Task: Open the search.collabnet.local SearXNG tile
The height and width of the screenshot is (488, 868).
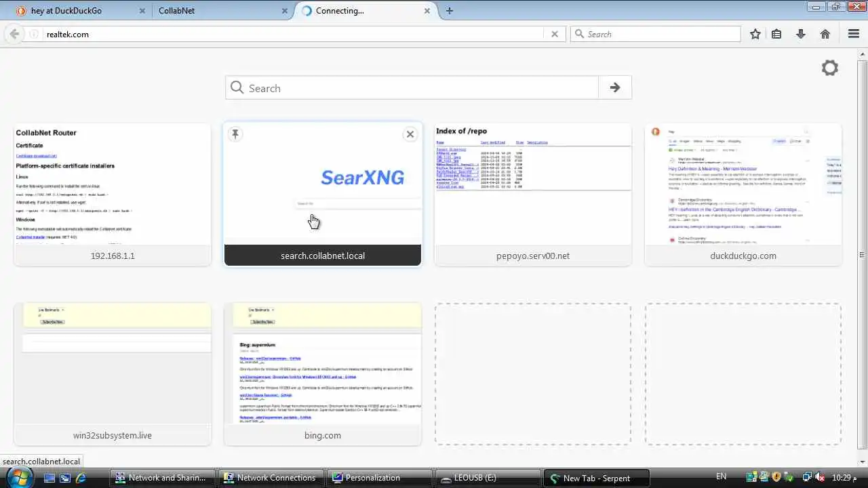Action: tap(323, 195)
